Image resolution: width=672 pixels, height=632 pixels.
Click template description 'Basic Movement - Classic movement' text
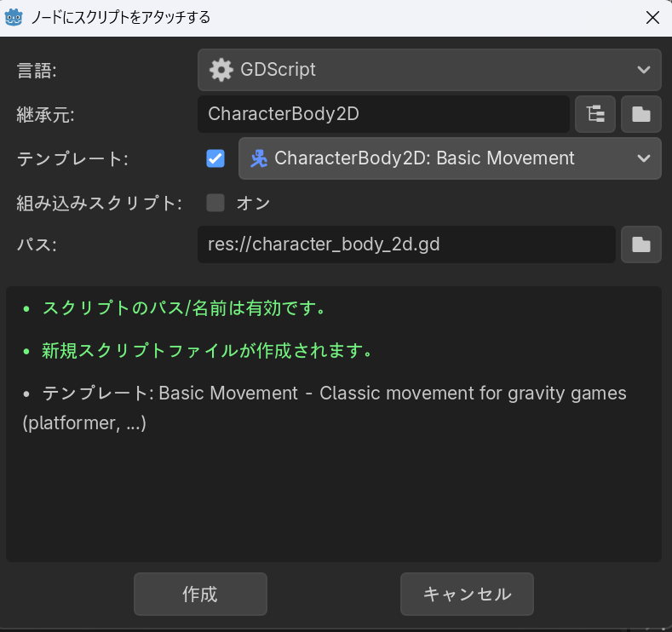(325, 407)
